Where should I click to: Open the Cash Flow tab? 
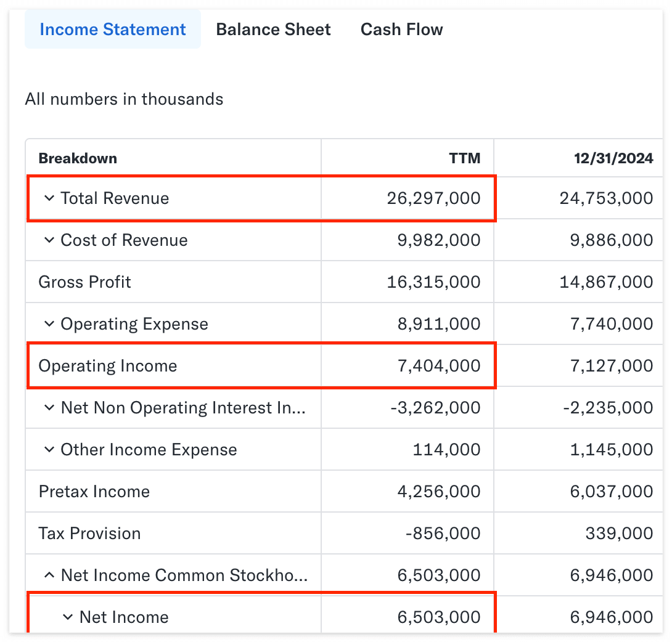pos(401,30)
